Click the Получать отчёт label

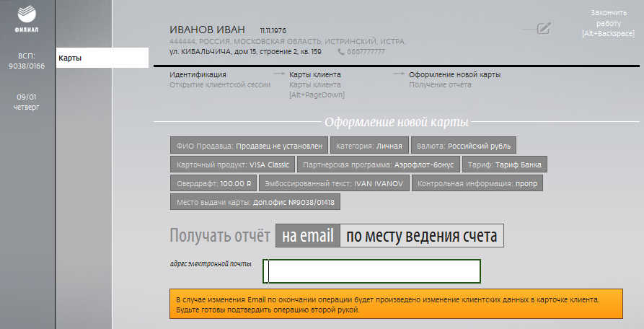tap(220, 236)
